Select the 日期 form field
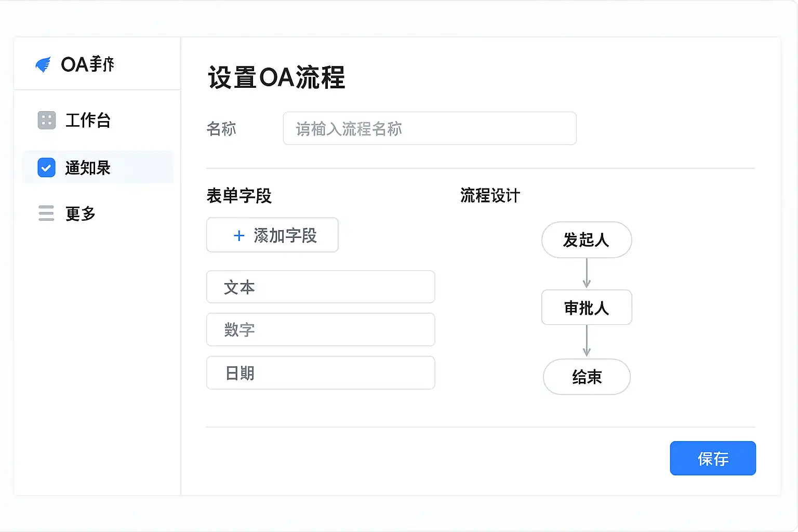 pyautogui.click(x=320, y=373)
